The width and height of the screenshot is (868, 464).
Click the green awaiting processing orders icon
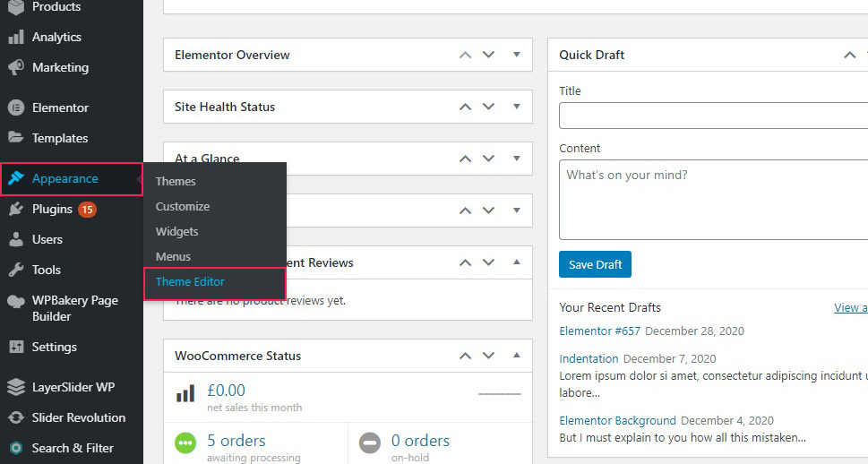click(x=185, y=443)
